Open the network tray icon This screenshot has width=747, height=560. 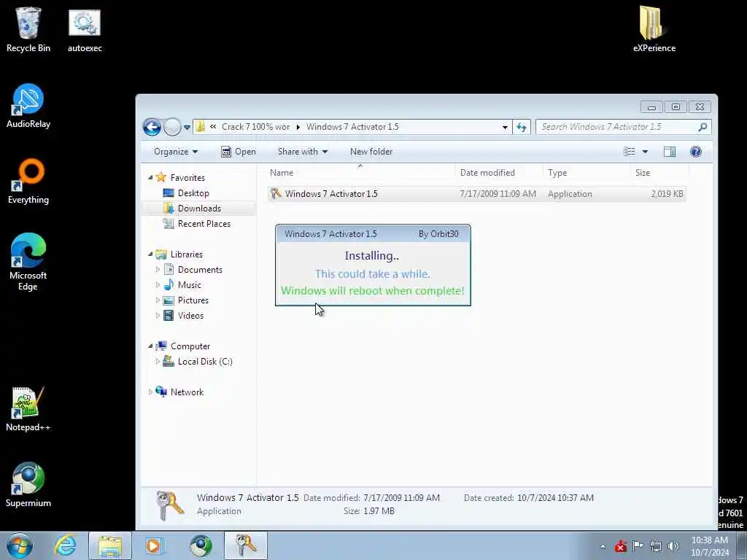pyautogui.click(x=656, y=546)
